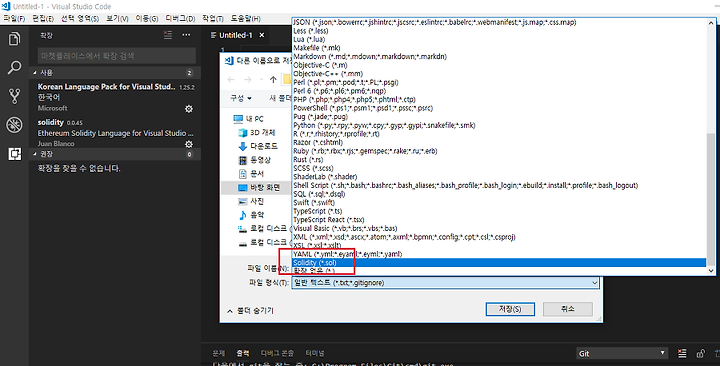
Task: Open the 편집(E) menu
Action: (x=43, y=18)
